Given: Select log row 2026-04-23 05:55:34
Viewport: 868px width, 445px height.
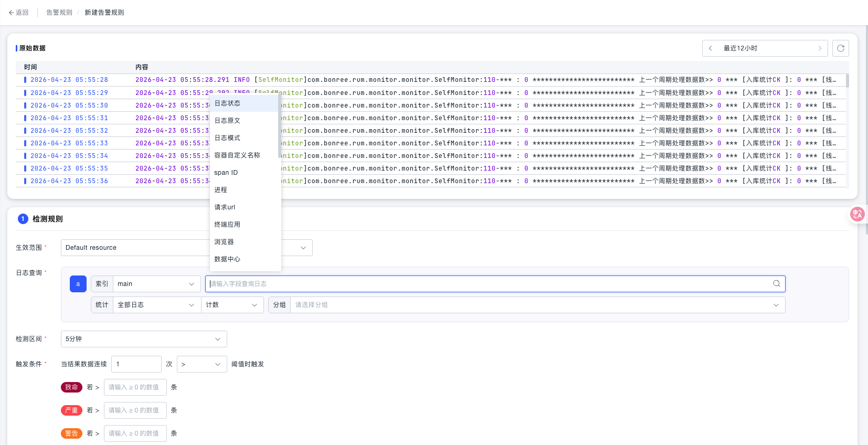Looking at the screenshot, I should point(430,156).
